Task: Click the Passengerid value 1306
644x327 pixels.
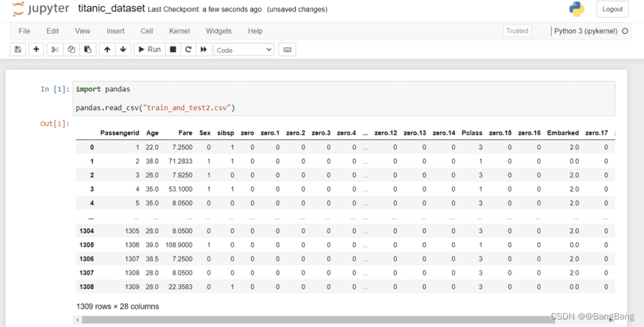Action: 132,245
